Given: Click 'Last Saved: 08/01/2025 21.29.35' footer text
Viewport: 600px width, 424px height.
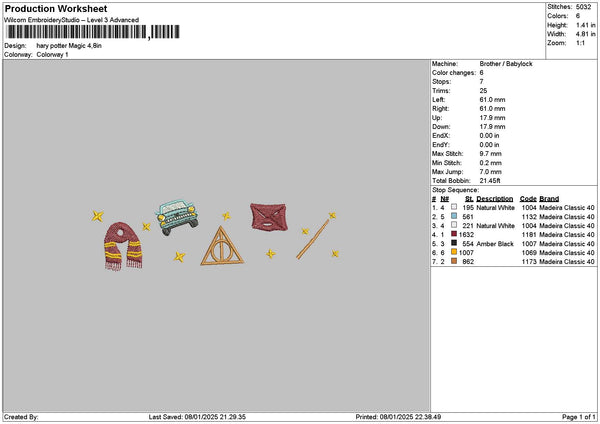Looking at the screenshot, I should [197, 417].
